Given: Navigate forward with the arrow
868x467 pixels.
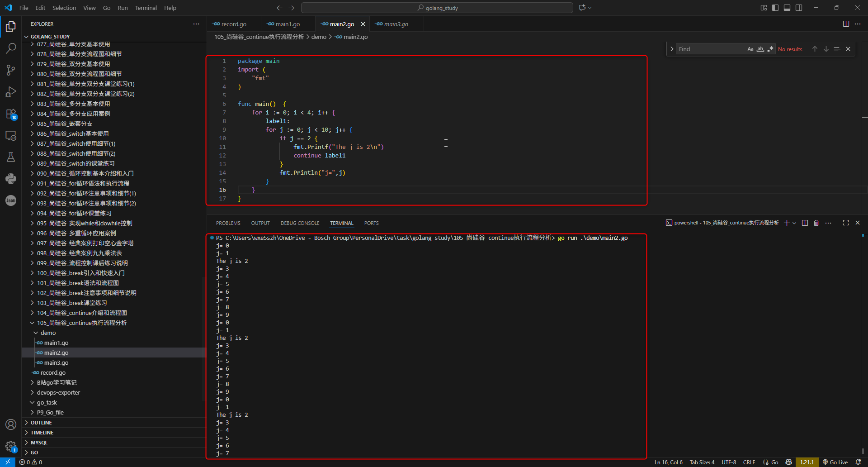Looking at the screenshot, I should pos(291,8).
